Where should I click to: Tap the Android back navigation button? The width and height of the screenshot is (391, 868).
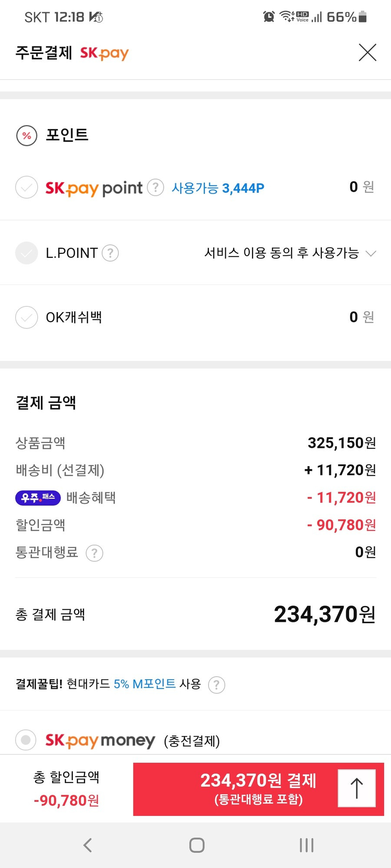pyautogui.click(x=87, y=845)
